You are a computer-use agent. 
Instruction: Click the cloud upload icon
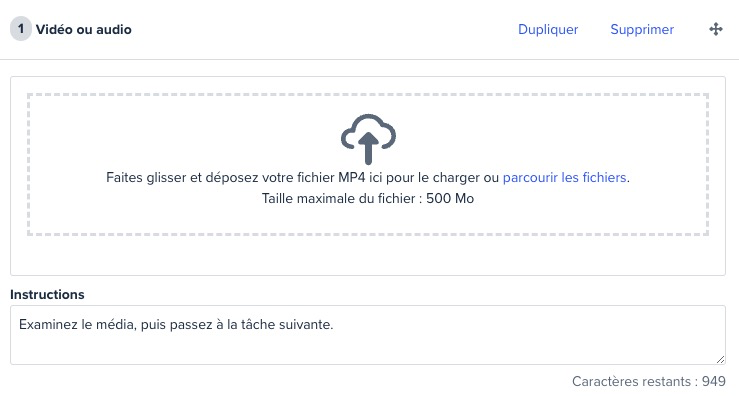[x=368, y=139]
